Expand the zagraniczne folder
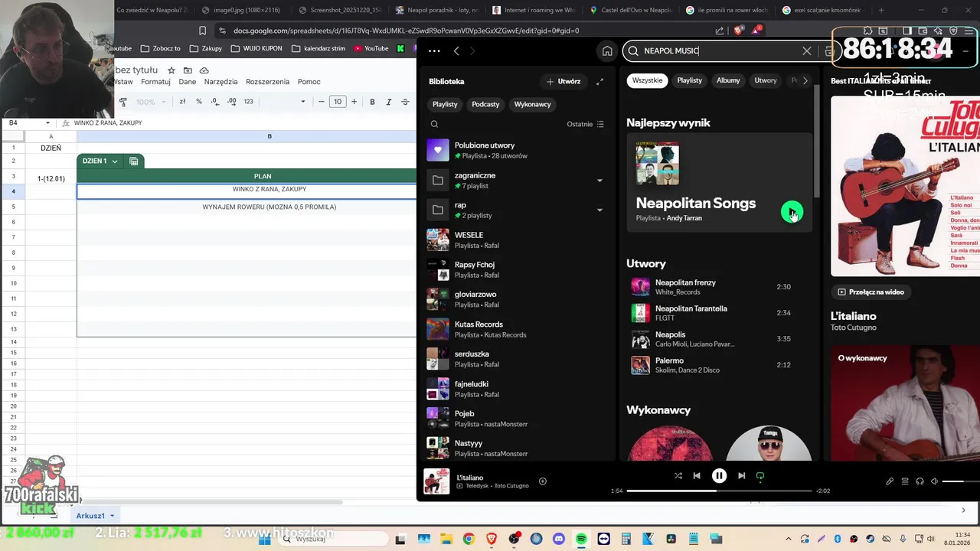980x551 pixels. coord(599,181)
